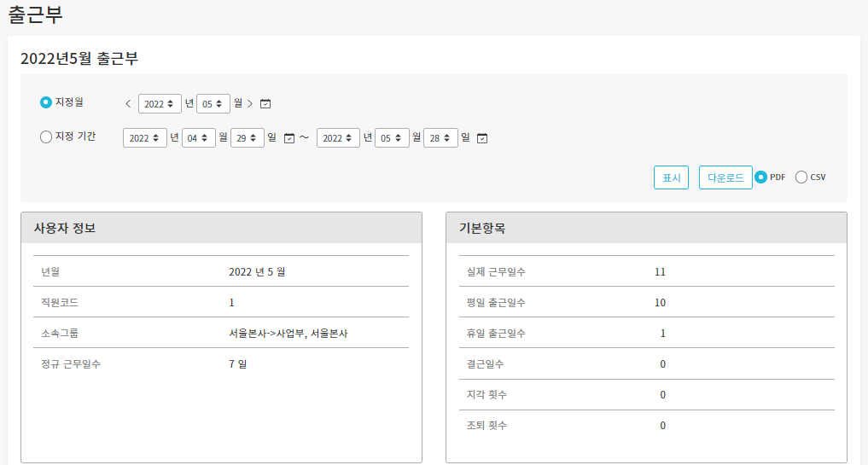This screenshot has width=868, height=465.
Task: Open period start year dropdown
Action: 144,138
